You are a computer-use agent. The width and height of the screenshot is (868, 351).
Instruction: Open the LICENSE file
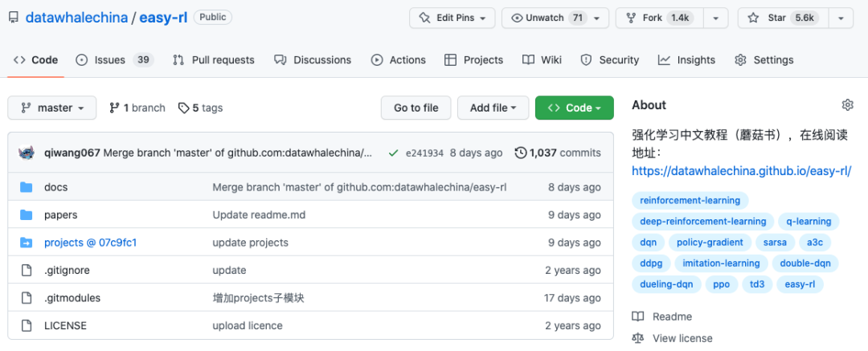coord(65,325)
